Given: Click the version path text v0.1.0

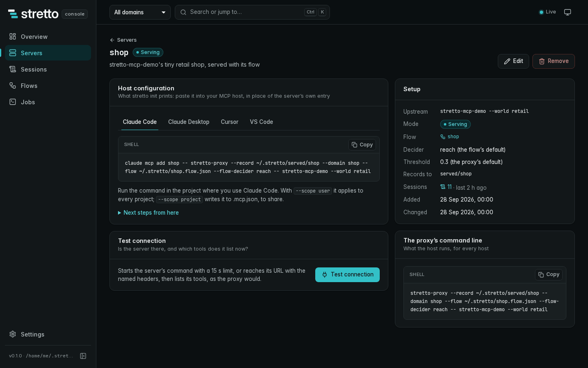Looking at the screenshot, I should click(x=41, y=356).
